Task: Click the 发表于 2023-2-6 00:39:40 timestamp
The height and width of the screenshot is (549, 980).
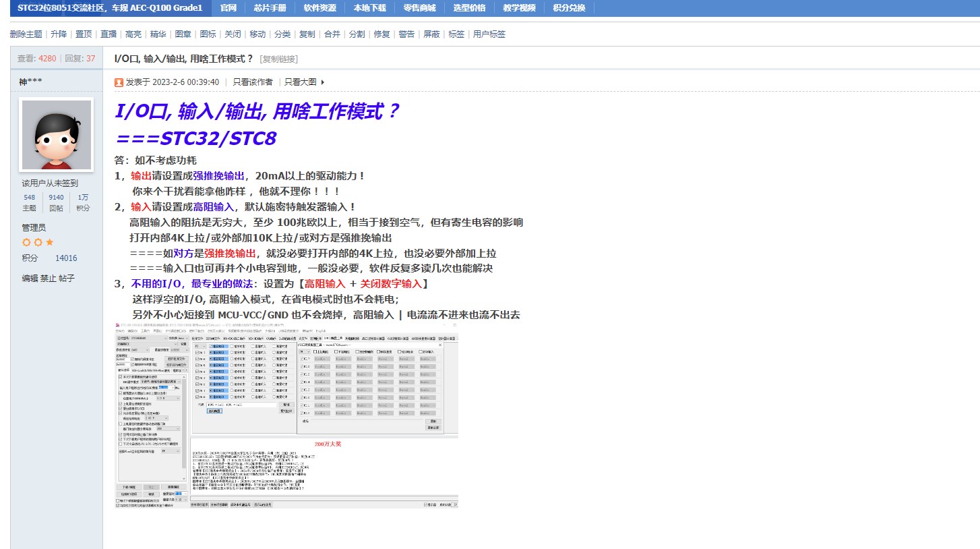Action: click(x=173, y=82)
